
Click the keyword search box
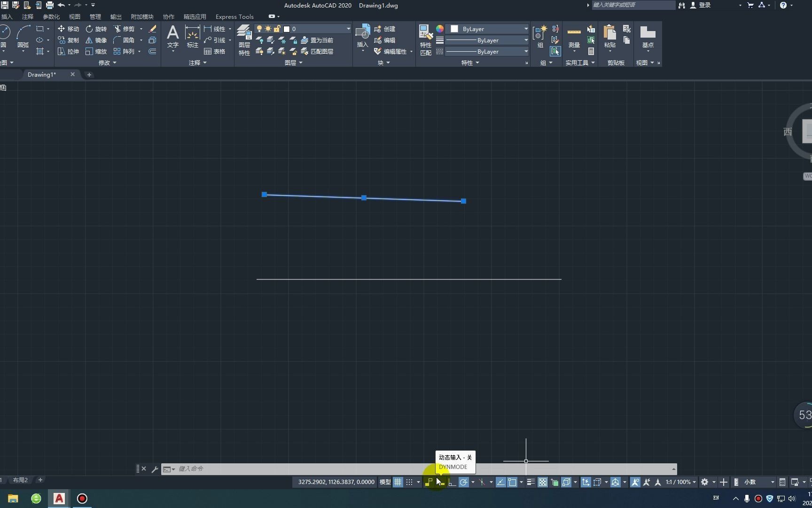click(632, 5)
